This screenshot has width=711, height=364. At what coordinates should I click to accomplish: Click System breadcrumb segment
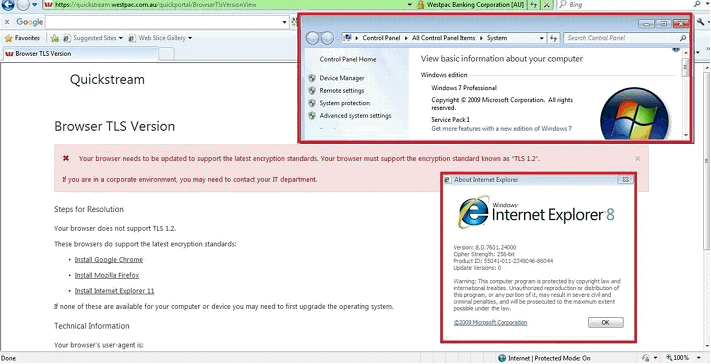497,38
